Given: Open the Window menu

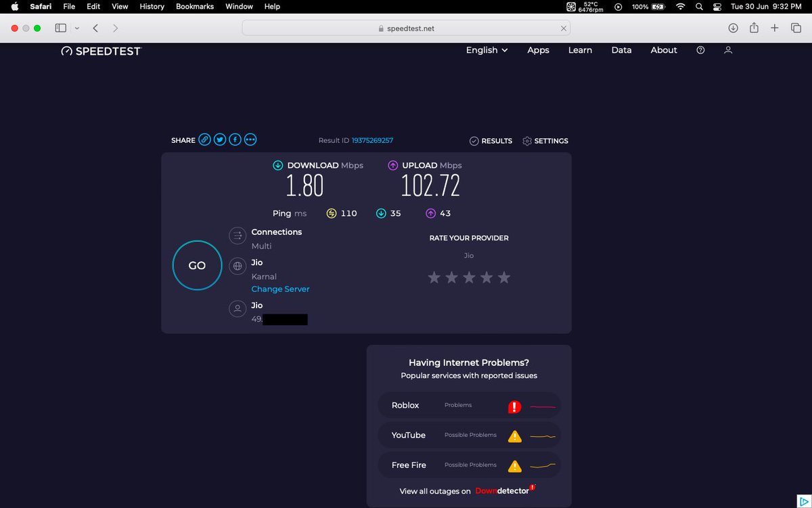Looking at the screenshot, I should [x=239, y=6].
